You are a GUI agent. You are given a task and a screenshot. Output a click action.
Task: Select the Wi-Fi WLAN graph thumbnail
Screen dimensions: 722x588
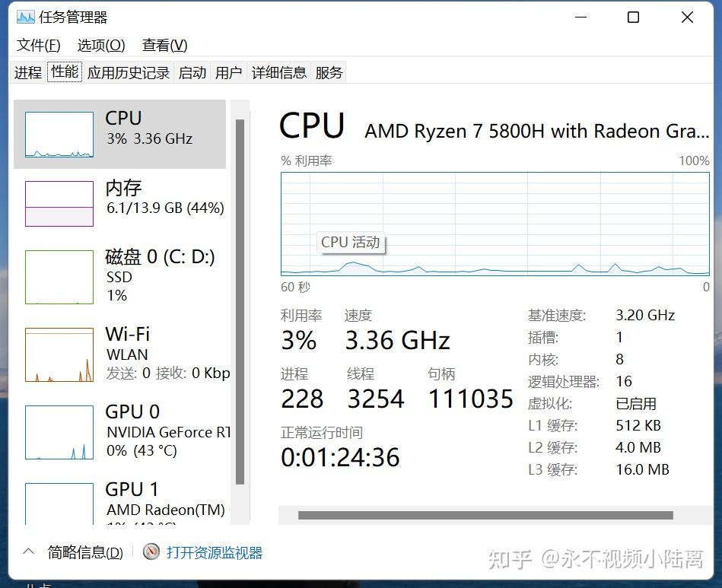pyautogui.click(x=59, y=354)
